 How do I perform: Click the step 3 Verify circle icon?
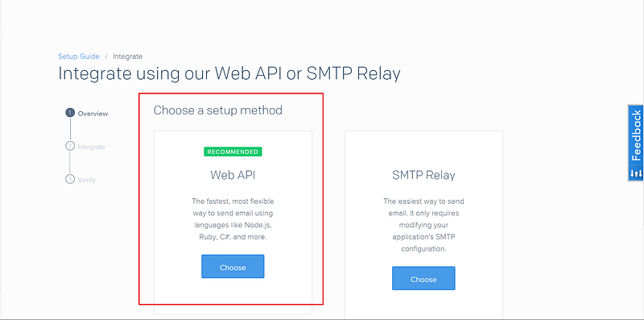click(x=70, y=179)
